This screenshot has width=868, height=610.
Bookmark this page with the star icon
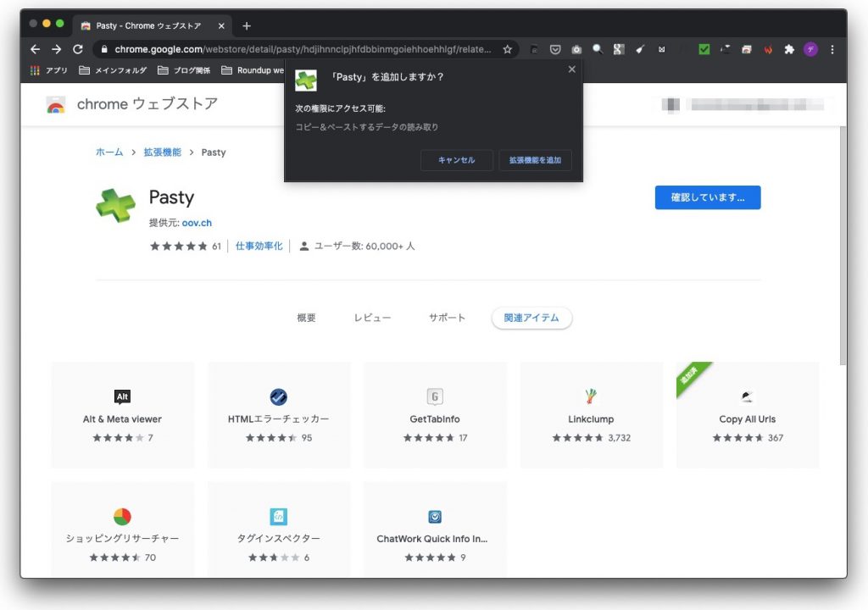(507, 49)
